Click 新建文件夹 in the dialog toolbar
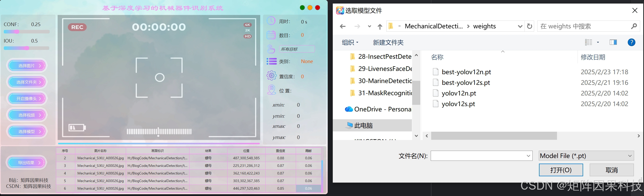644x196 pixels. (388, 42)
